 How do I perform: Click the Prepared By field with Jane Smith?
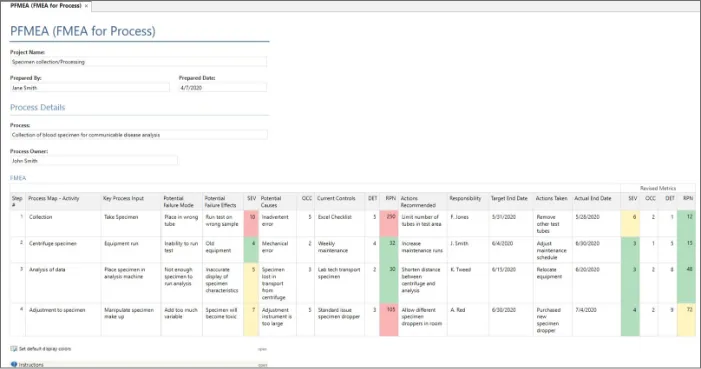tap(90, 88)
